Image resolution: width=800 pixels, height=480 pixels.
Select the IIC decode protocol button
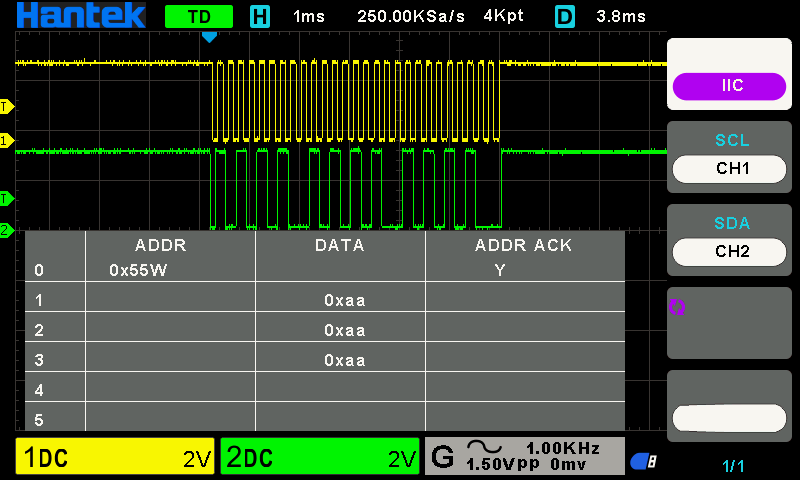(x=729, y=86)
